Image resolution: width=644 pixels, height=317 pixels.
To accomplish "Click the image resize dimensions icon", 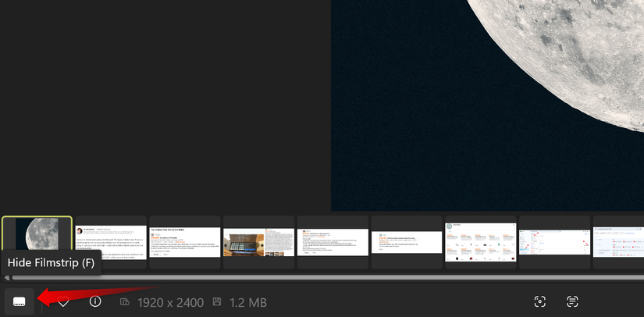I will point(124,302).
